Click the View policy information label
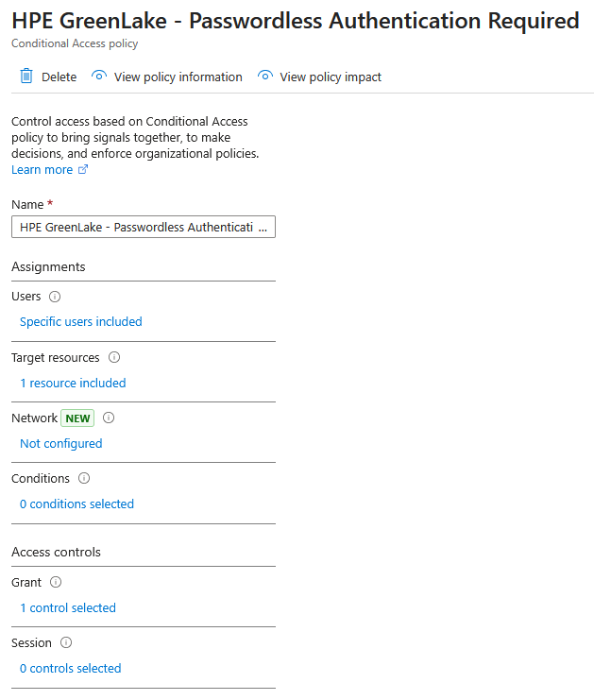This screenshot has width=594, height=700. point(178,77)
